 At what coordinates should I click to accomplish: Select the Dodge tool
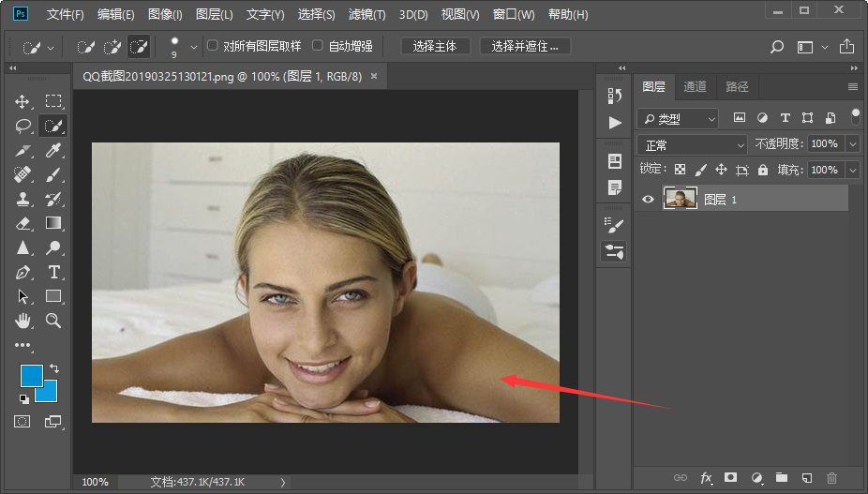click(x=53, y=247)
